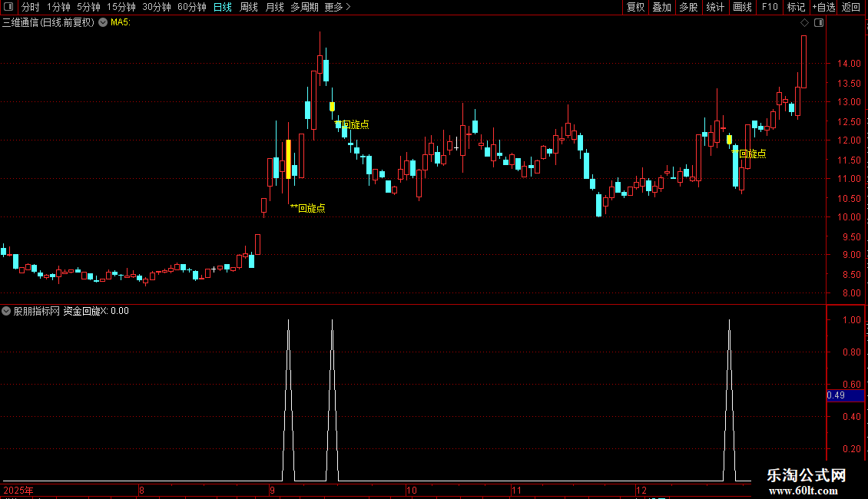Click the window-split icon on main chart
868x499 pixels.
819,23
